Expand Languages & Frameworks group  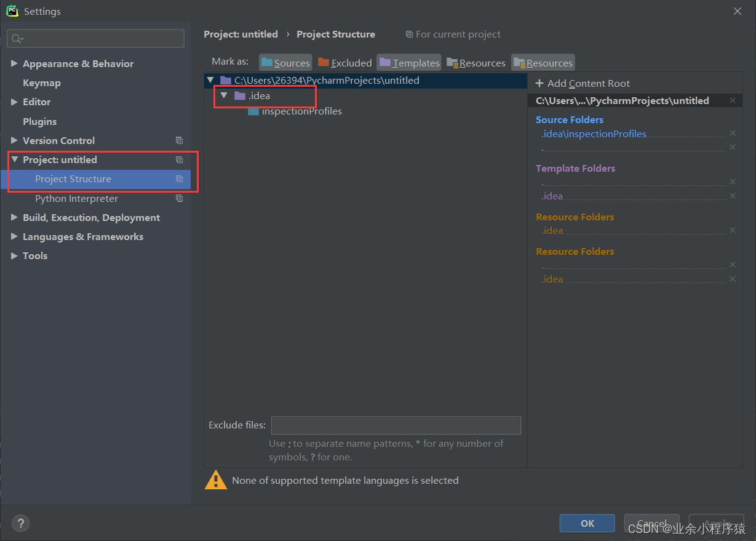tap(15, 236)
